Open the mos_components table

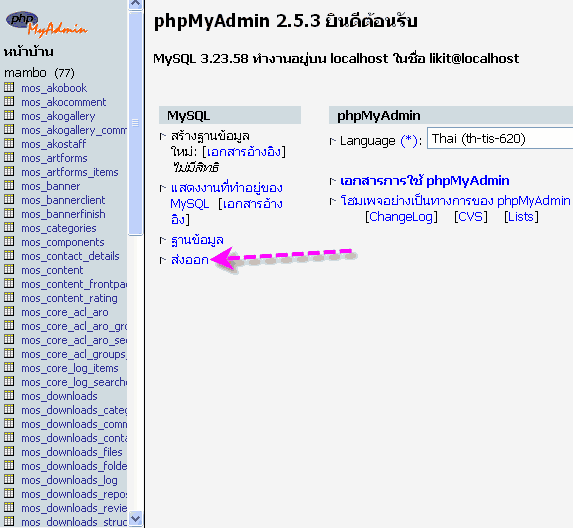point(63,242)
